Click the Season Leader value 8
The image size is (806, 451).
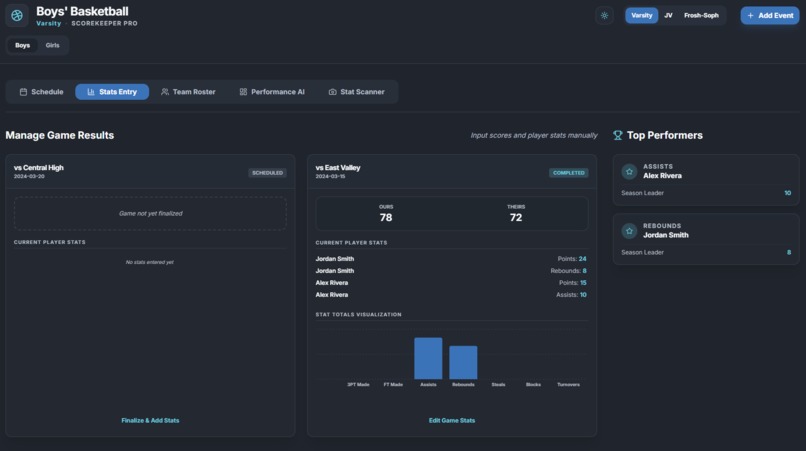[x=789, y=252]
